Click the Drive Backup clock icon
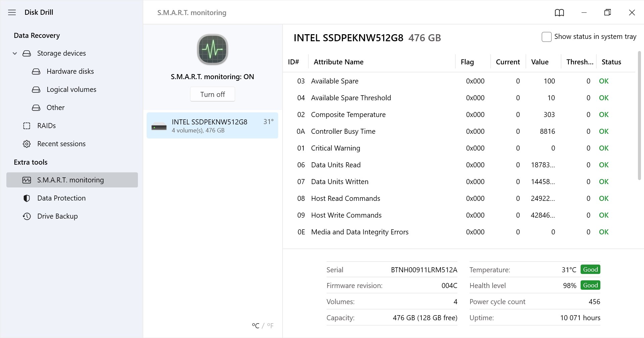Viewport: 644px width, 338px height. (x=27, y=216)
